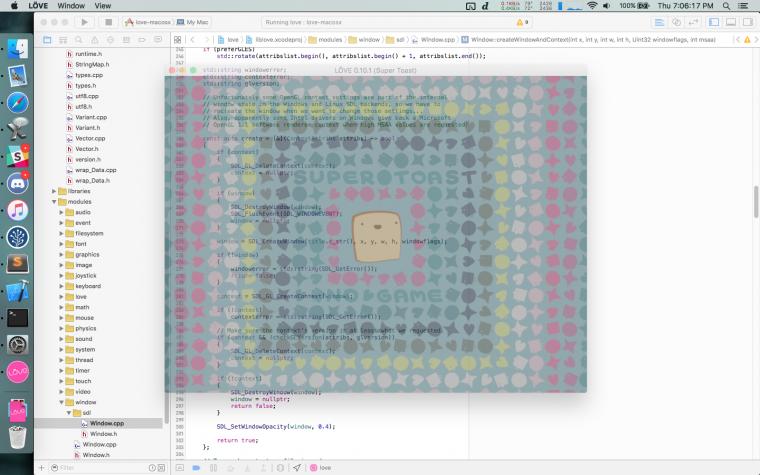
Task: Toggle recent files filter in navigator
Action: (x=152, y=468)
